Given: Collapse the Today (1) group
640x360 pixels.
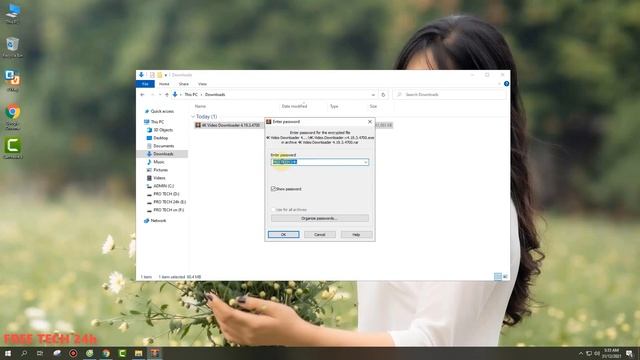Looking at the screenshot, I should pyautogui.click(x=193, y=117).
